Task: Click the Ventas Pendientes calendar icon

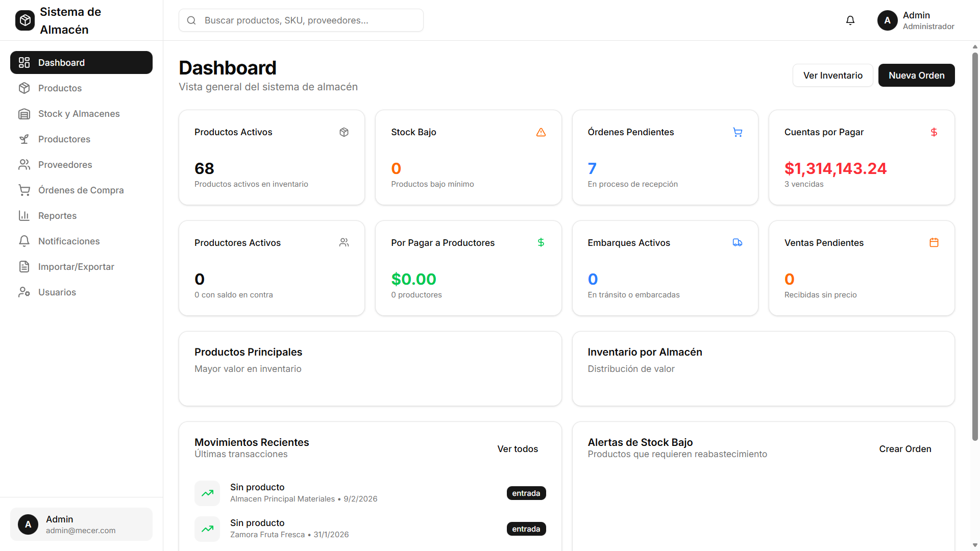Action: click(934, 243)
